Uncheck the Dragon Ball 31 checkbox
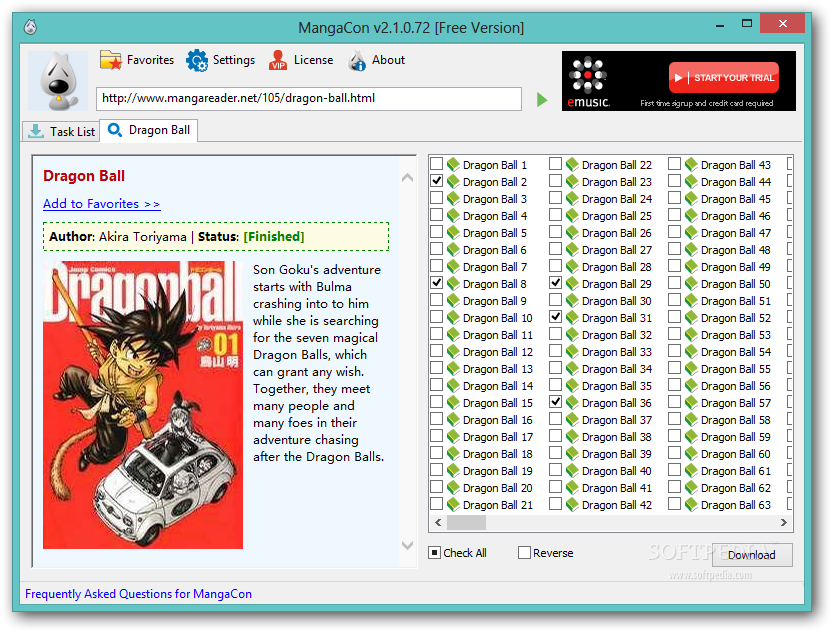The image size is (832, 632). [555, 316]
